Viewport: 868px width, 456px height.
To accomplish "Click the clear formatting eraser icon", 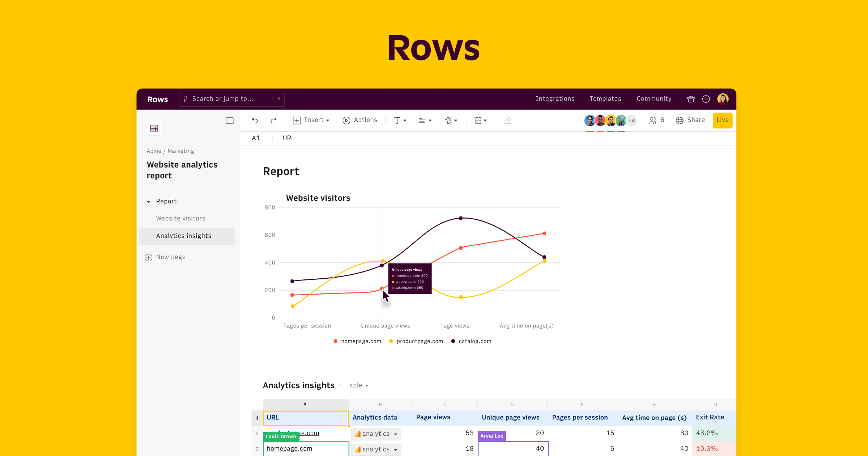I will click(x=507, y=120).
